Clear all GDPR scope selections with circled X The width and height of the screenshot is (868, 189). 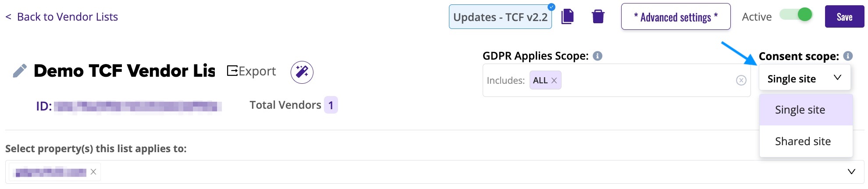pos(741,80)
